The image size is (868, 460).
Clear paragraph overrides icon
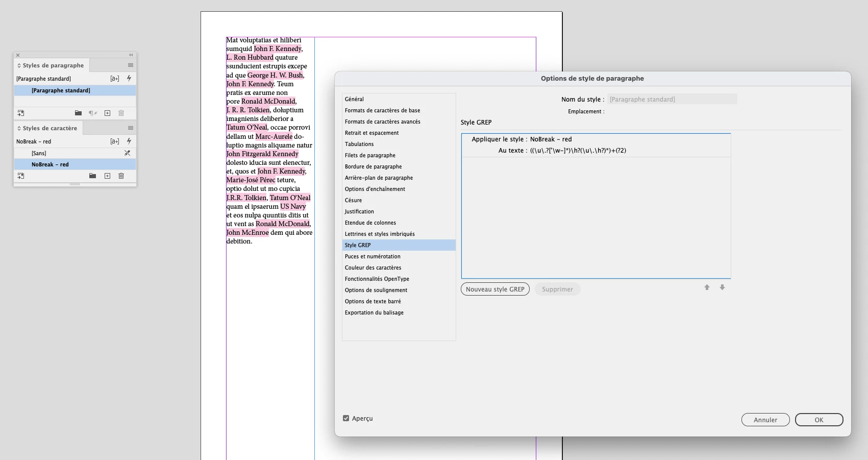coord(93,113)
